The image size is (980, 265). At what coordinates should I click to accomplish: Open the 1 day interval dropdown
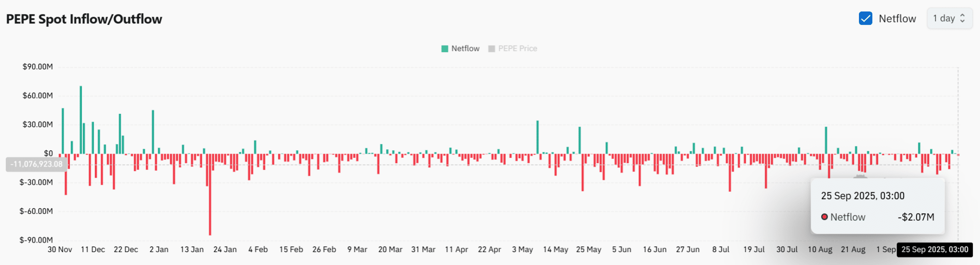tap(949, 18)
